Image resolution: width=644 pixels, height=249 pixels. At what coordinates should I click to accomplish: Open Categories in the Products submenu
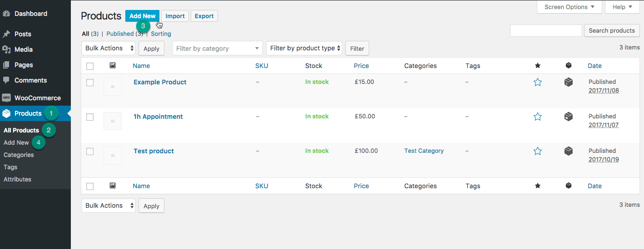coord(19,155)
